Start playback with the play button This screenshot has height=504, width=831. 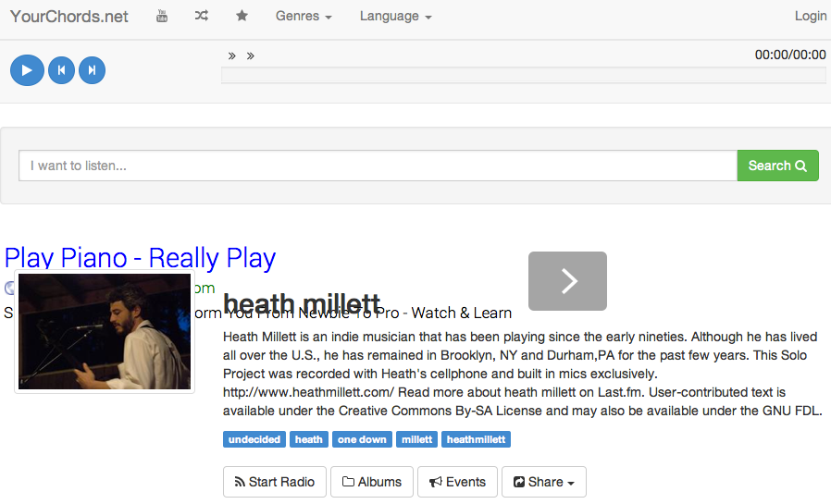pyautogui.click(x=27, y=70)
